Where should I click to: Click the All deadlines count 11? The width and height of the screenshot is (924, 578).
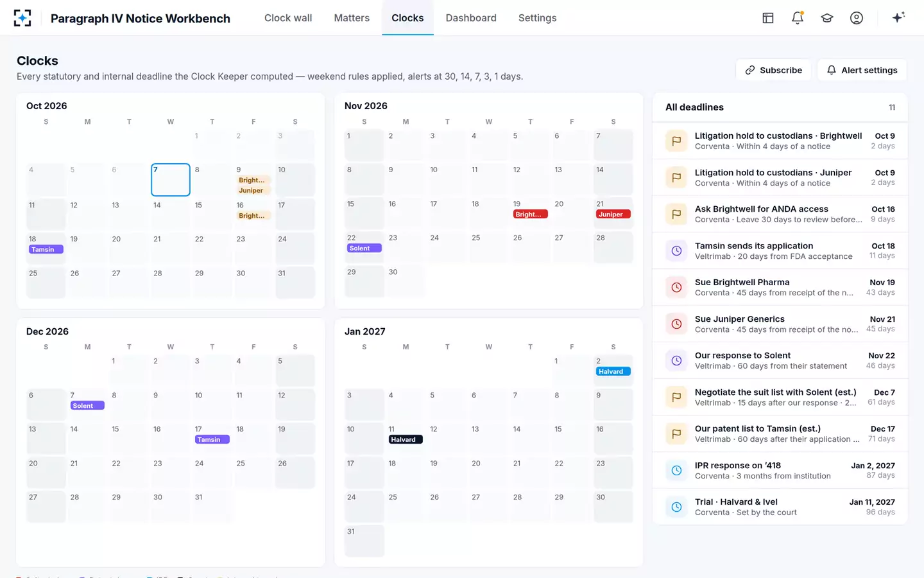point(892,107)
